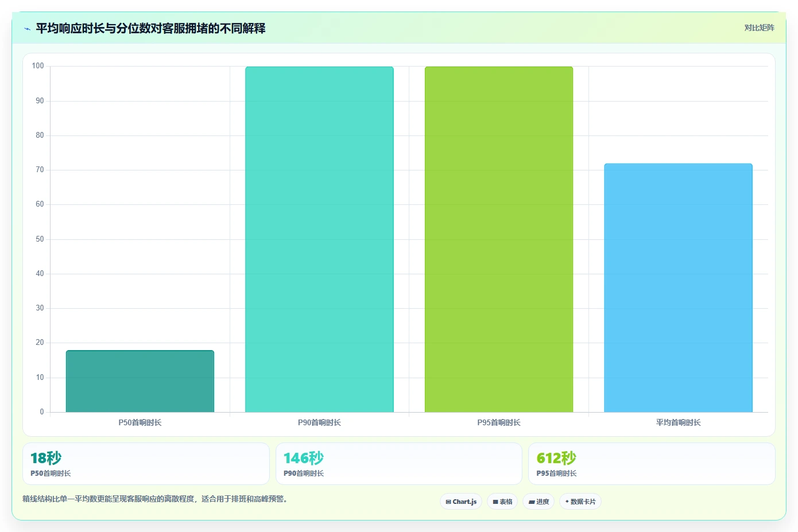
Task: Open the 146秒 P90首响时长 stat card
Action: click(399, 464)
